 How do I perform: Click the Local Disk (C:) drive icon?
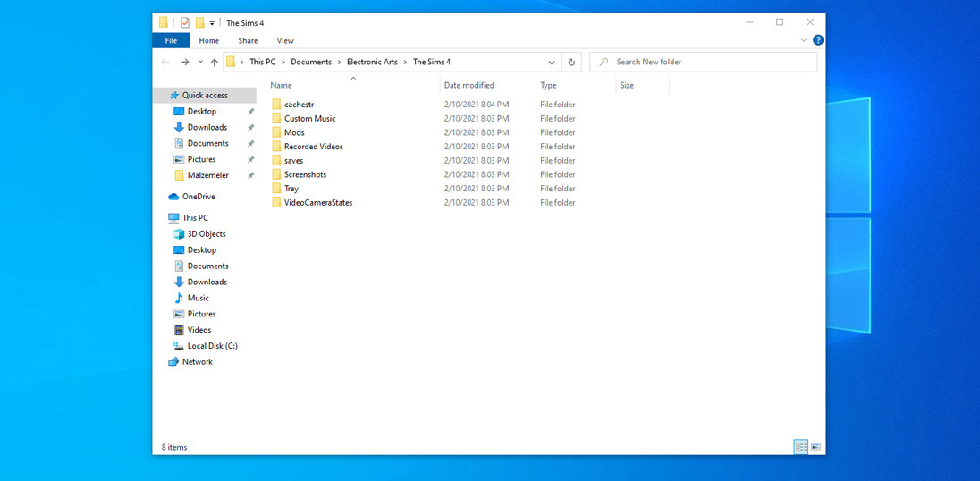point(178,346)
